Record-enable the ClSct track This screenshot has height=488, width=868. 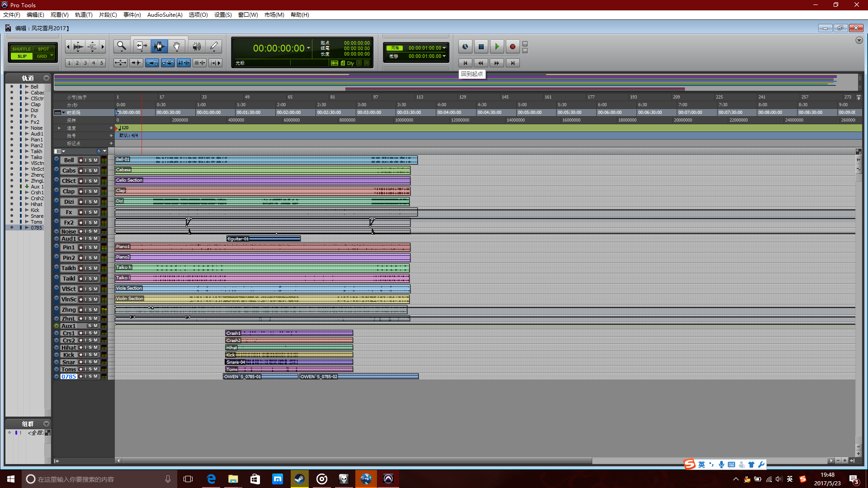pos(80,181)
